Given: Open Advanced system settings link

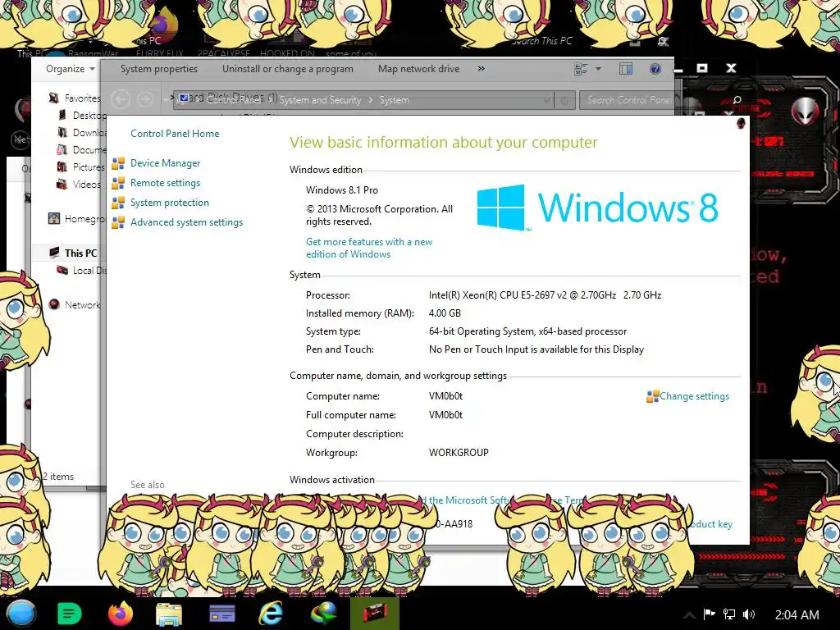Looking at the screenshot, I should pos(186,222).
